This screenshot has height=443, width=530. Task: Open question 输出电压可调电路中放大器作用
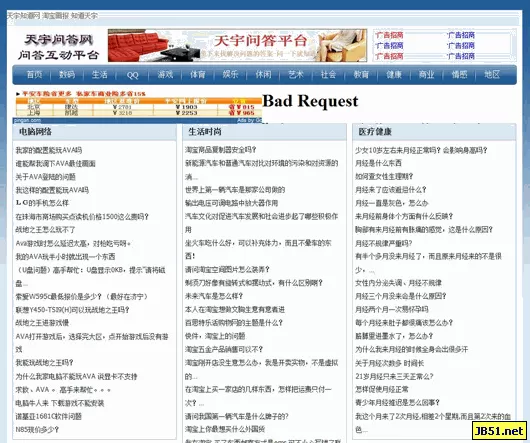pos(232,203)
